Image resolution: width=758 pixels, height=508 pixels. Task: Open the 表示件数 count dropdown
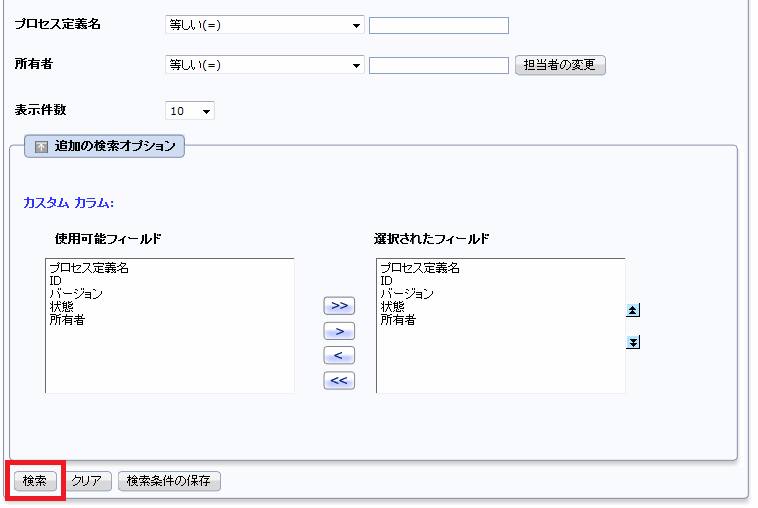point(190,111)
